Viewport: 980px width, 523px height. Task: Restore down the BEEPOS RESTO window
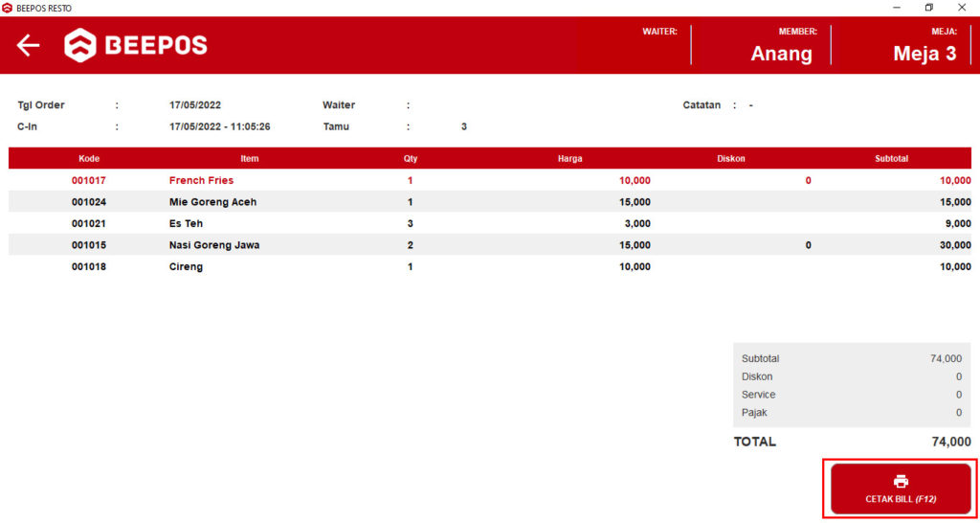(929, 8)
